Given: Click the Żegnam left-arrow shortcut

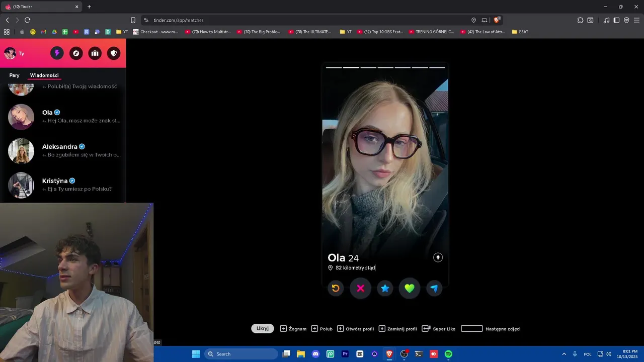Looking at the screenshot, I should click(x=293, y=329).
